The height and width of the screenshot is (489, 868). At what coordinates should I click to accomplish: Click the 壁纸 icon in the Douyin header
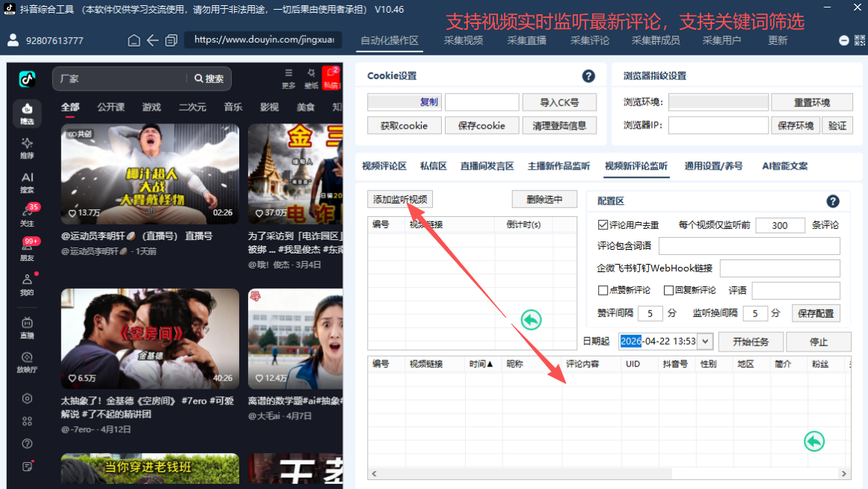(x=311, y=79)
